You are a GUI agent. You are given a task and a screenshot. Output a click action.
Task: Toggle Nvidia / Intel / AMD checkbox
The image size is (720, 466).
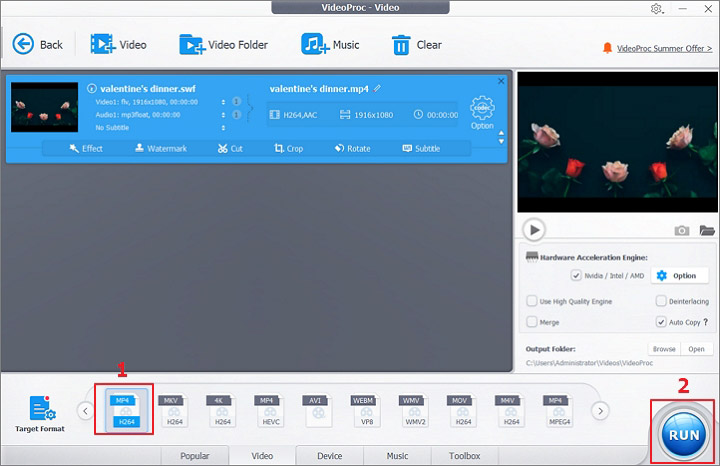[576, 275]
